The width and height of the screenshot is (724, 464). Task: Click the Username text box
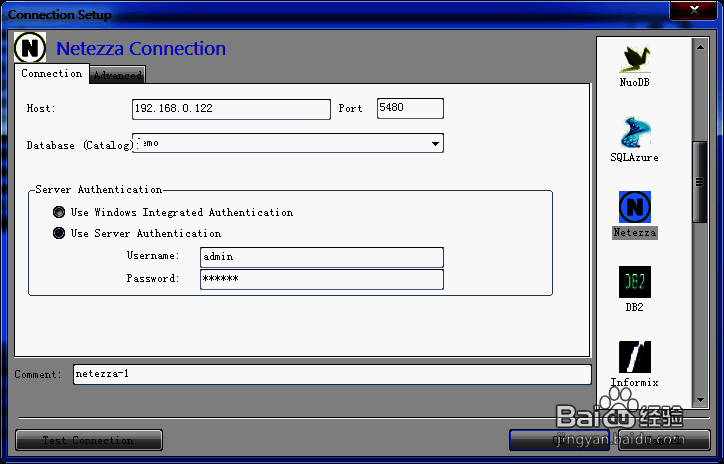coord(321,257)
